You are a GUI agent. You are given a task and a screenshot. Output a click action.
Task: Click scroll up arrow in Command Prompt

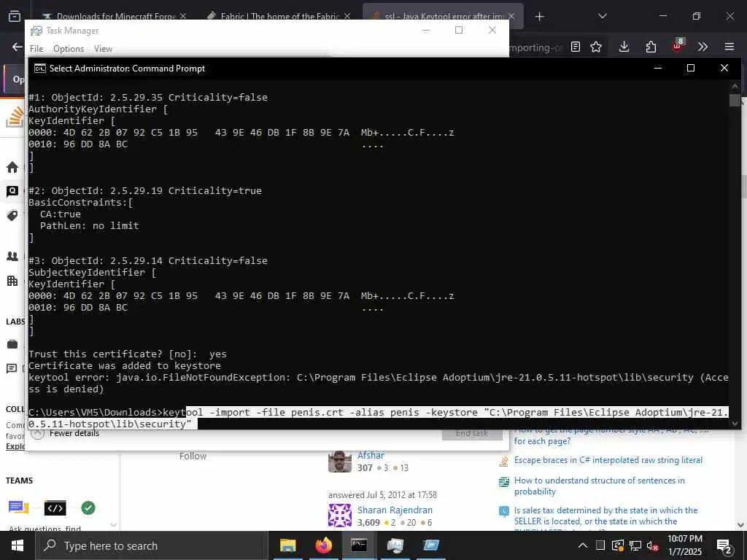[x=735, y=86]
